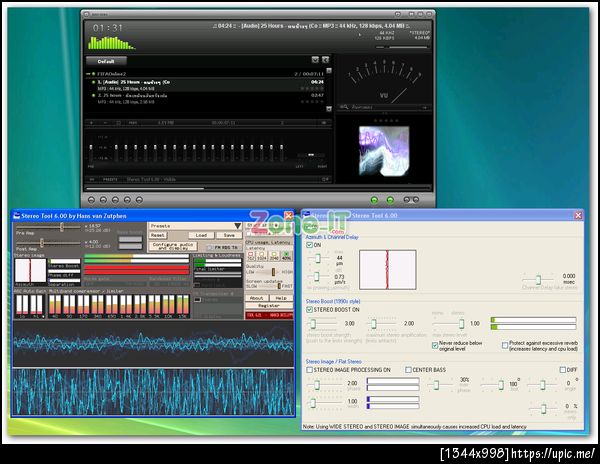This screenshot has height=464, width=600.
Task: Click the Register button
Action: pyautogui.click(x=269, y=306)
